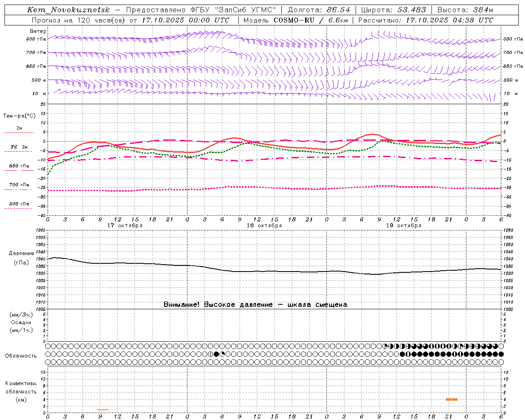Click the Прогноз на 120 часа(ов) text
The image size is (525, 420).
click(79, 20)
